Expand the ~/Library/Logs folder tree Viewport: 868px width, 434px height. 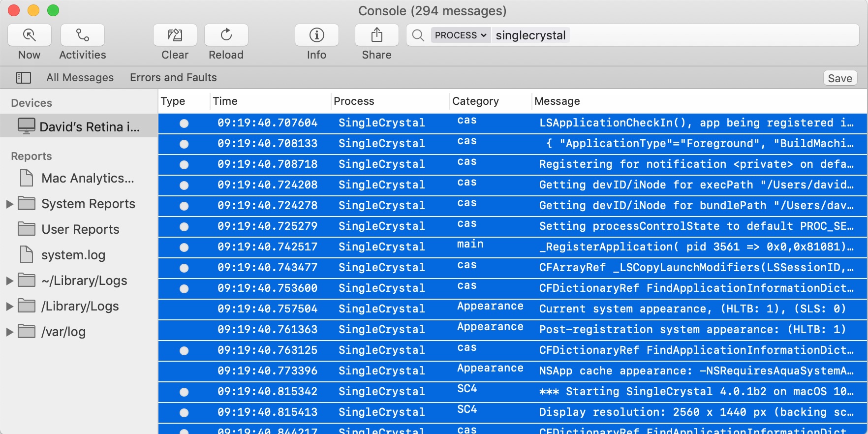pyautogui.click(x=9, y=280)
